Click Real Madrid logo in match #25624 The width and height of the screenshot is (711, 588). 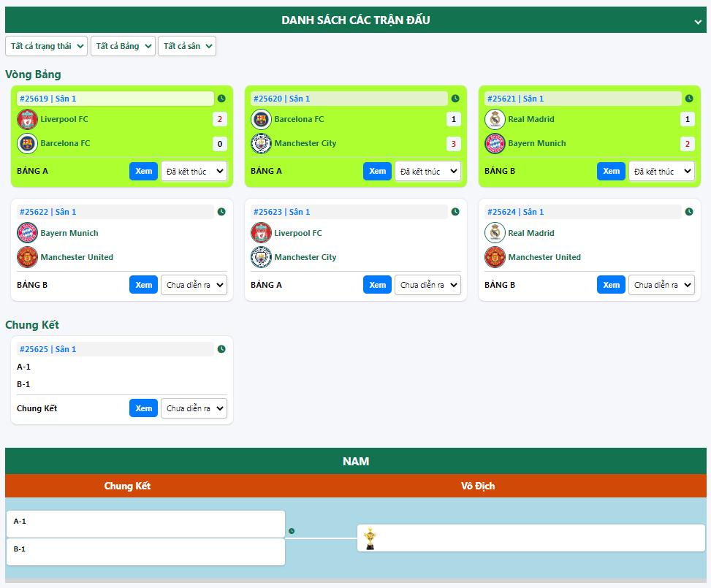495,233
